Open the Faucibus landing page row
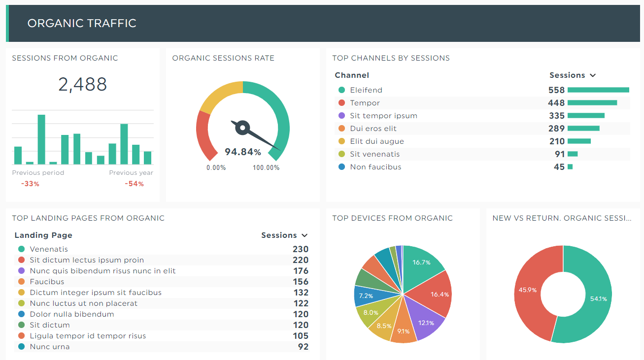644x360 pixels. [163, 282]
